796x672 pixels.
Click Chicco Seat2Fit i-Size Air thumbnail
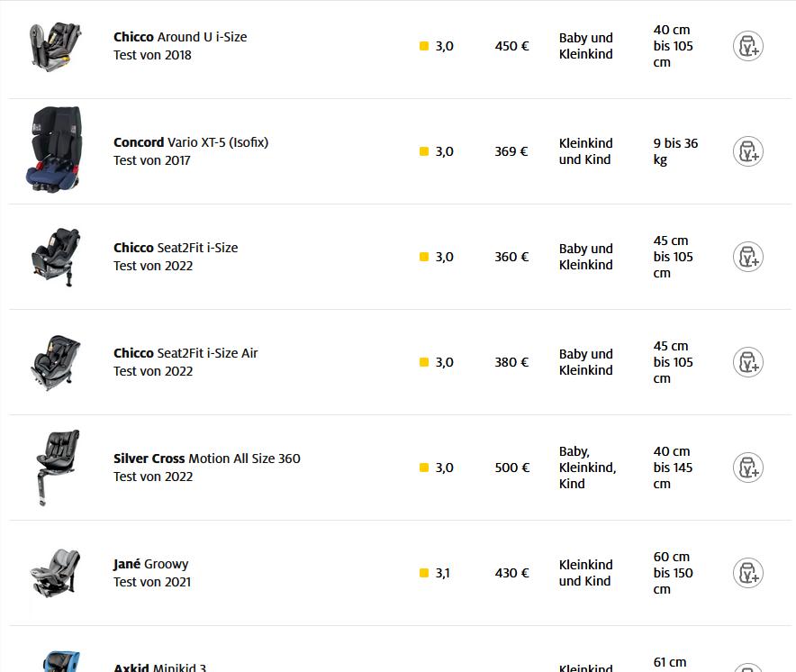point(55,362)
